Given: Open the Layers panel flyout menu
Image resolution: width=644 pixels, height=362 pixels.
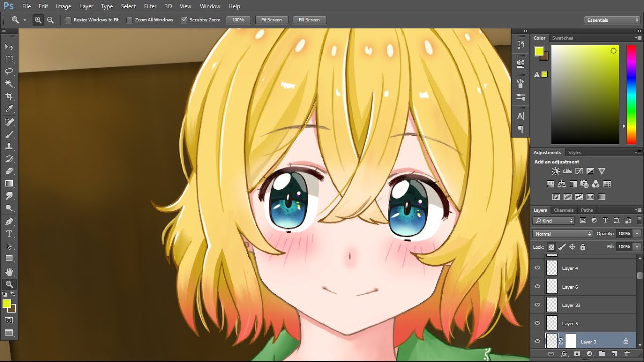Looking at the screenshot, I should click(x=638, y=210).
